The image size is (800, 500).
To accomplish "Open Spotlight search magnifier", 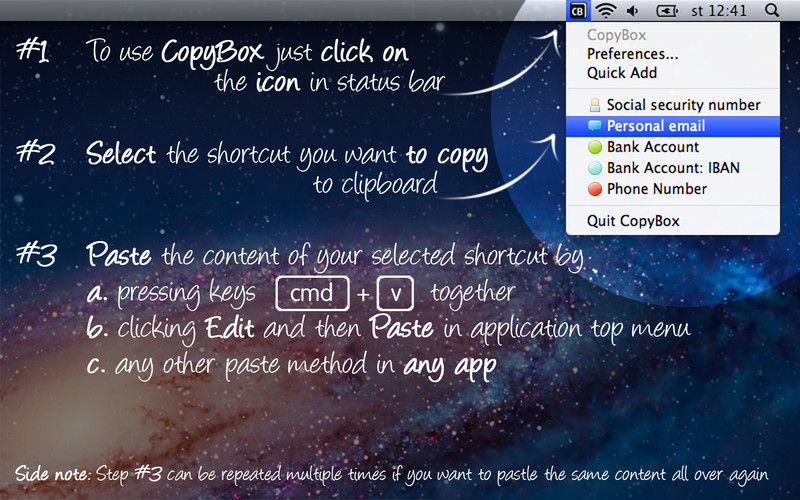I will click(772, 11).
